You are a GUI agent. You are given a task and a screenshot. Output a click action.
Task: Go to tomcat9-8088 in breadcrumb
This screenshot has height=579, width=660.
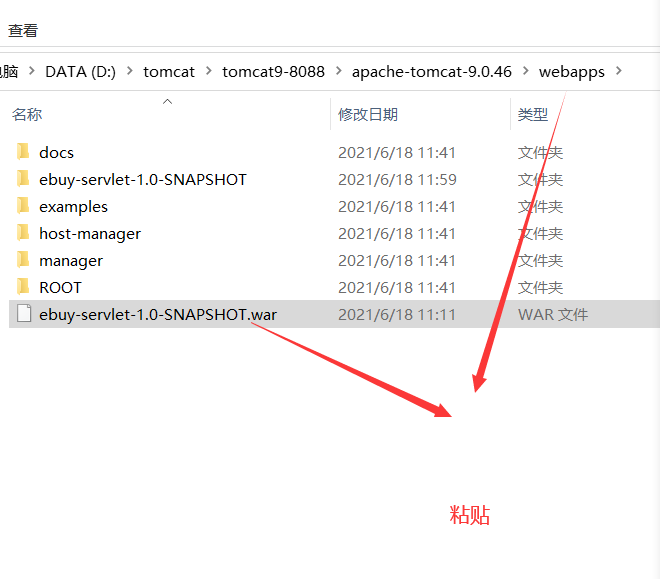[274, 72]
